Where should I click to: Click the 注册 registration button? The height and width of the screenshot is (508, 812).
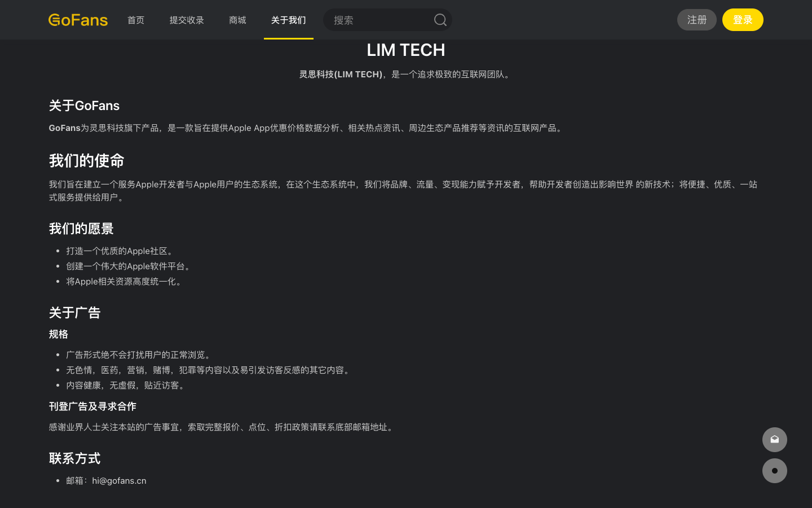(696, 20)
